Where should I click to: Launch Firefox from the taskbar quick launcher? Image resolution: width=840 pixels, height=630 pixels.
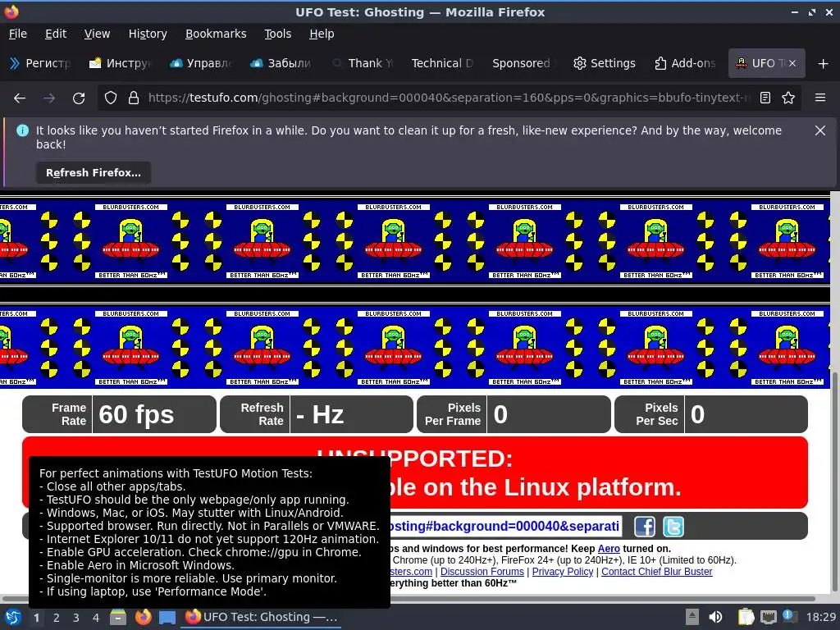143,618
